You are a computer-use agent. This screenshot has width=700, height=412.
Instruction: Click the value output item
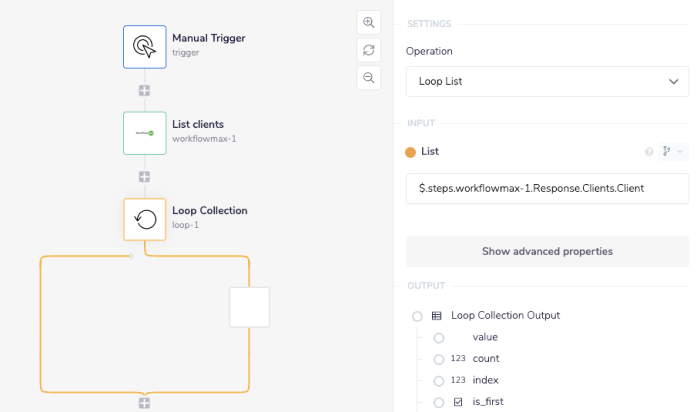[485, 337]
